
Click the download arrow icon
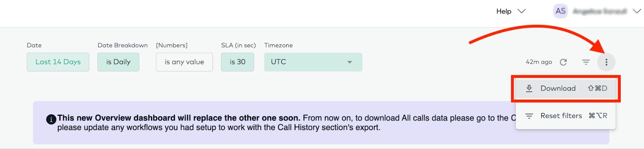[529, 88]
